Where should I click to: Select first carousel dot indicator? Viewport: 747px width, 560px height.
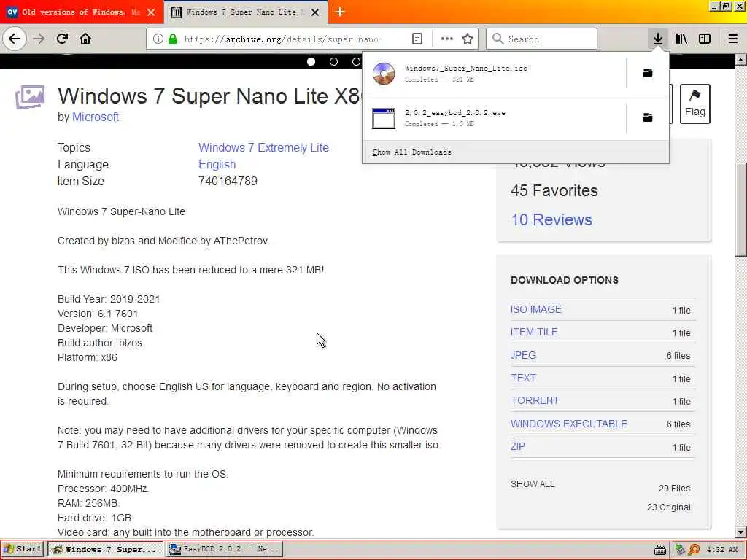(311, 61)
